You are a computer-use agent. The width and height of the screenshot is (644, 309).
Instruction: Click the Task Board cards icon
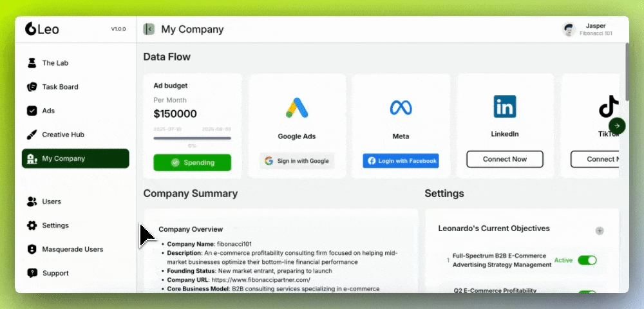pyautogui.click(x=32, y=87)
